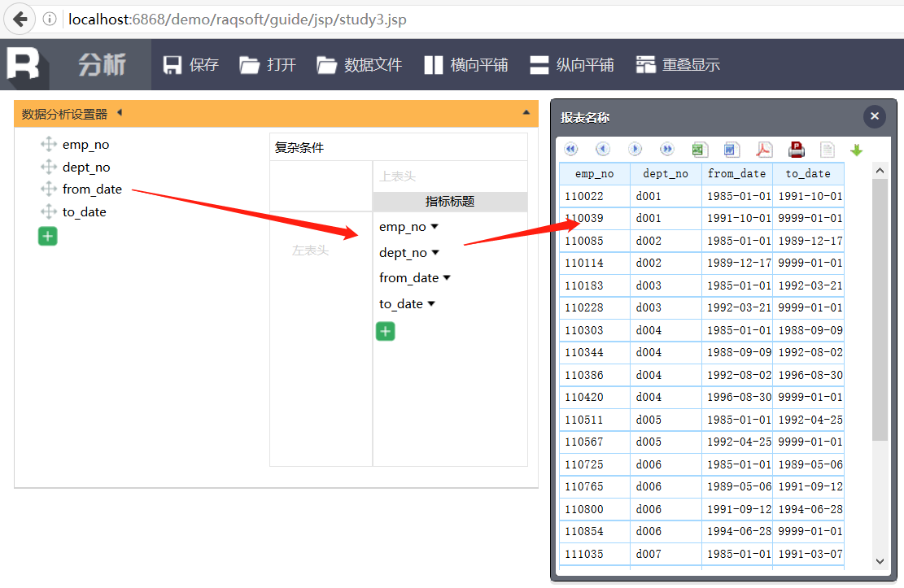Jump to last report page
The image size is (904, 588).
(x=667, y=150)
